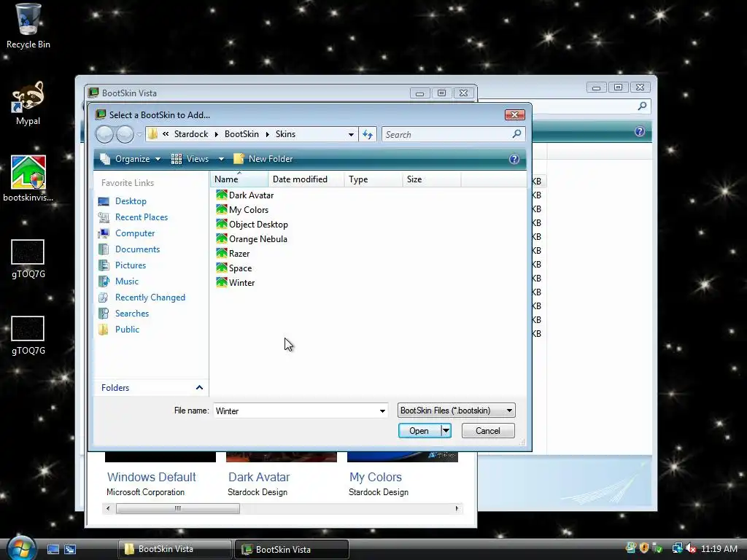This screenshot has height=560, width=747.
Task: Go to Recent Places in Favorite Links
Action: click(x=142, y=217)
